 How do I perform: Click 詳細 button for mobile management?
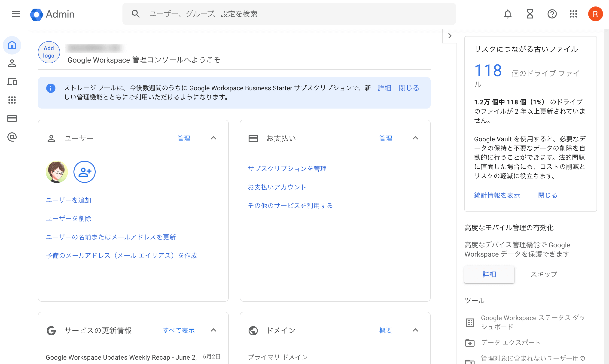489,274
